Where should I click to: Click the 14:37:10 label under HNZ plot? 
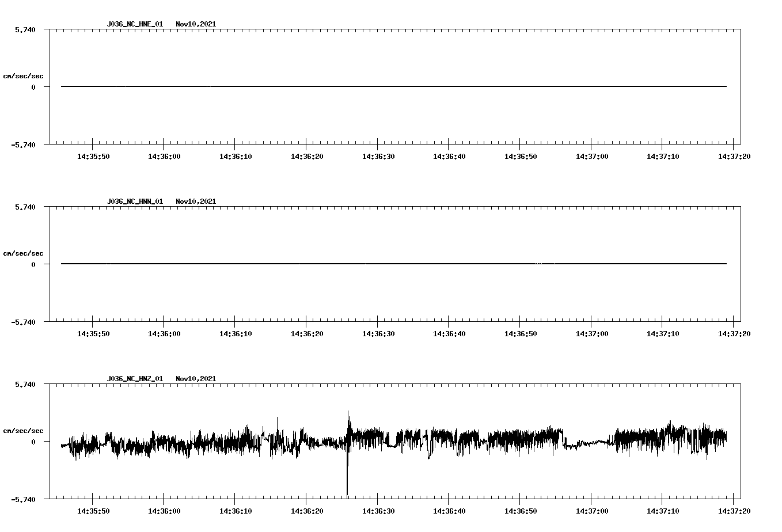click(x=662, y=511)
